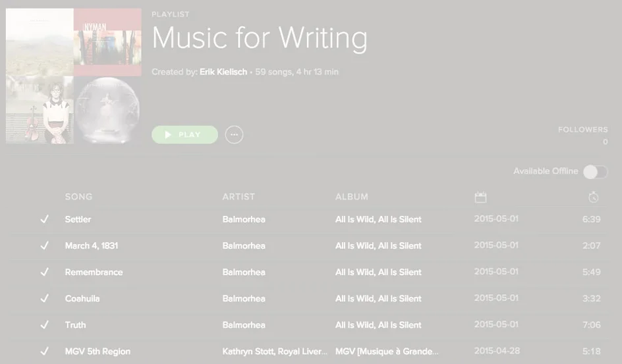Click date 2015-04-28 in the MGV row
This screenshot has width=622, height=364.
[497, 351]
